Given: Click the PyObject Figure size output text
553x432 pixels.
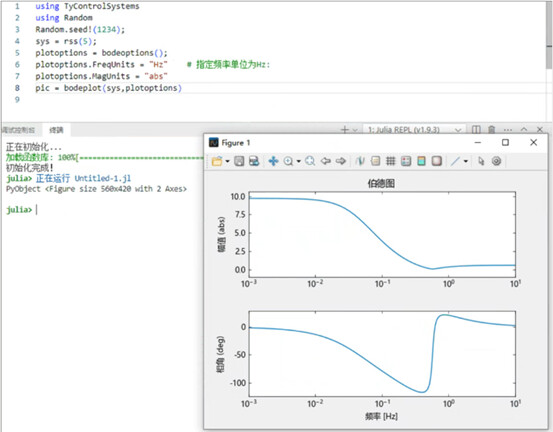Looking at the screenshot, I should [96, 189].
